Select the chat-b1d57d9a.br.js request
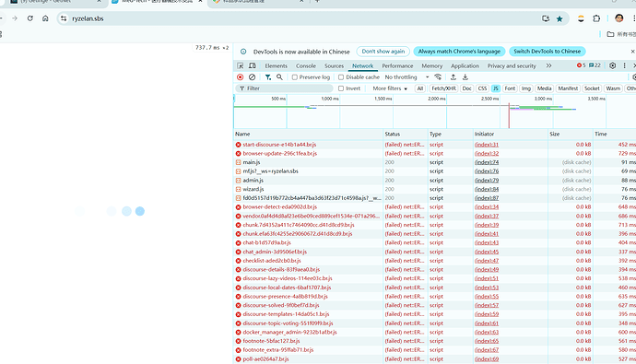 click(x=435, y=242)
